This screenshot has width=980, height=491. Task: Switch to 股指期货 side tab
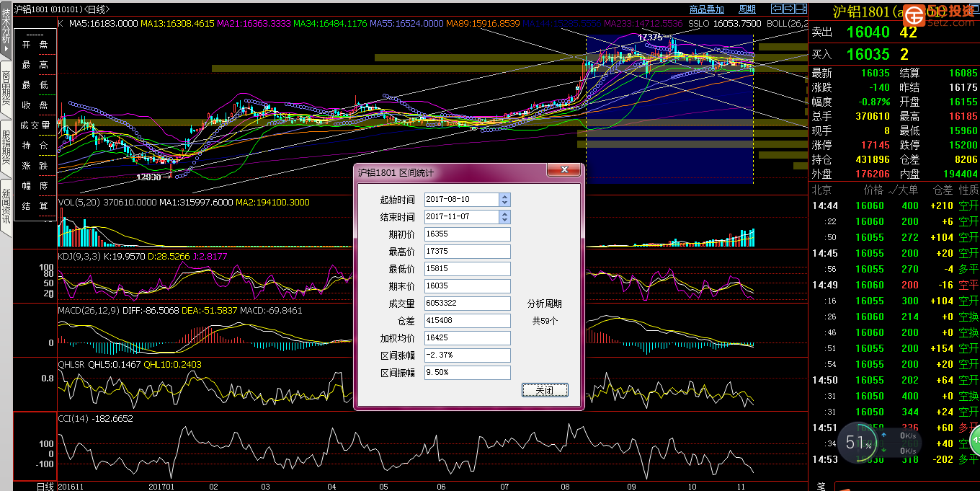pyautogui.click(x=6, y=149)
